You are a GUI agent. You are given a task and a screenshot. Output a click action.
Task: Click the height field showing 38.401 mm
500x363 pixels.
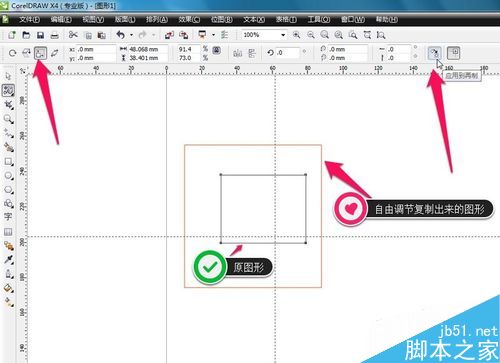(x=148, y=58)
